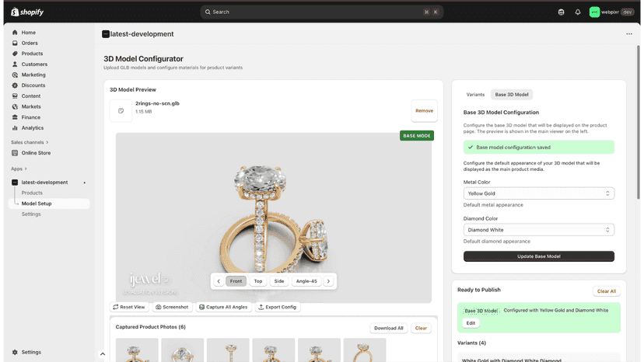Open the sixth captured photo thumbnail

point(364,350)
